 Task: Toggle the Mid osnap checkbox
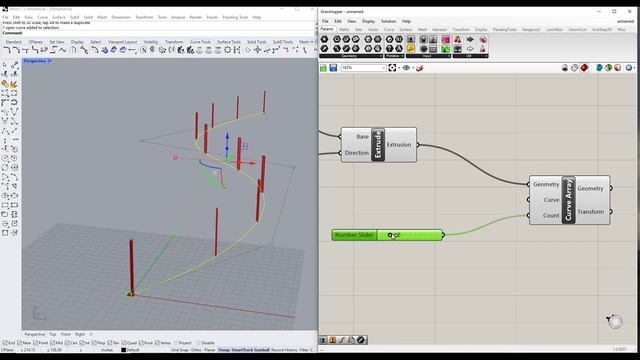point(53,343)
